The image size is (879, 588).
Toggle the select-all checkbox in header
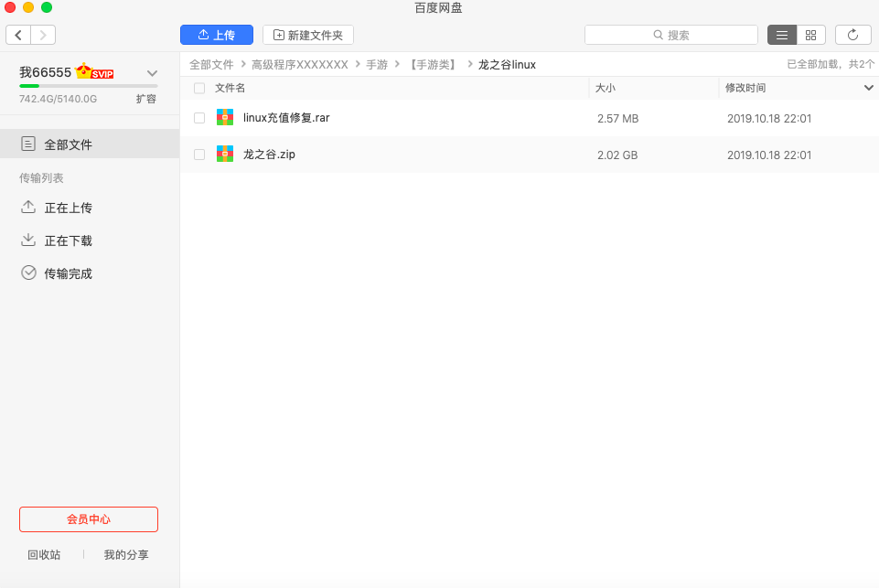pyautogui.click(x=199, y=88)
